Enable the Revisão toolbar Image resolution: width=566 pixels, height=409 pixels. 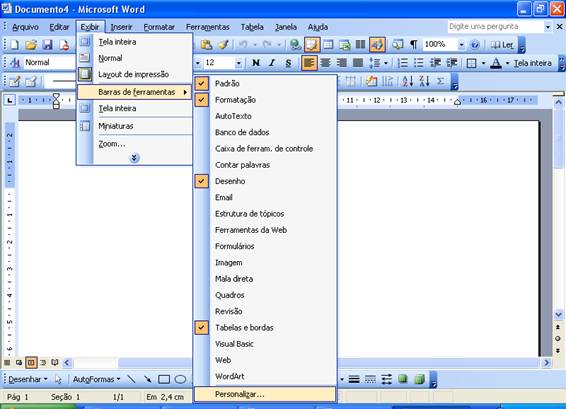coord(266,311)
